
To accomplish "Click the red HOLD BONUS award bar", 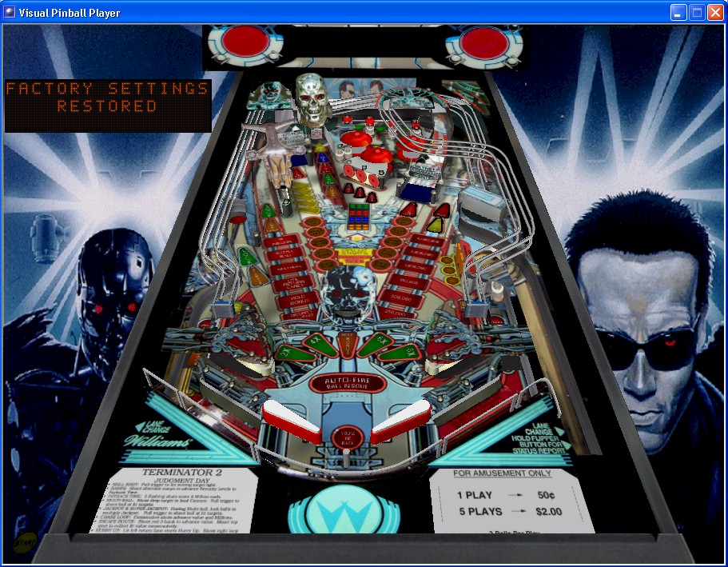I will click(x=297, y=298).
